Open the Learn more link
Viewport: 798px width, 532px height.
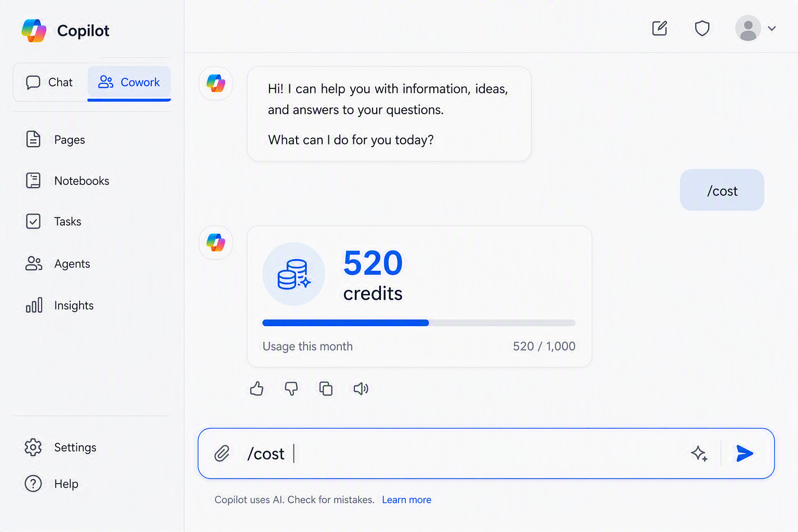407,500
